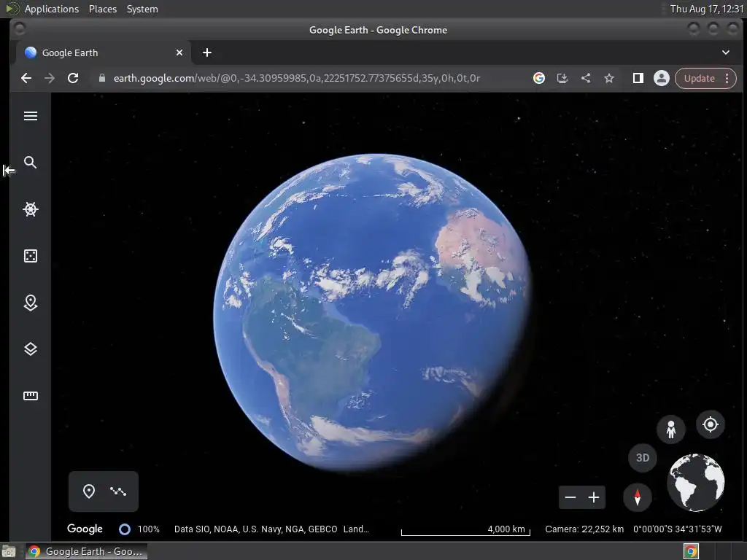
Task: Click data attribution text 'Data SIO, NOAA'
Action: (x=255, y=529)
